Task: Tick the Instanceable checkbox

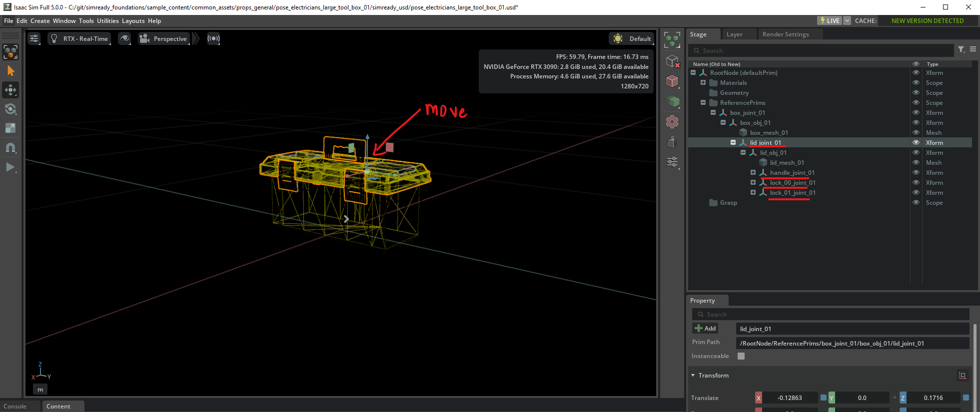Action: tap(741, 356)
